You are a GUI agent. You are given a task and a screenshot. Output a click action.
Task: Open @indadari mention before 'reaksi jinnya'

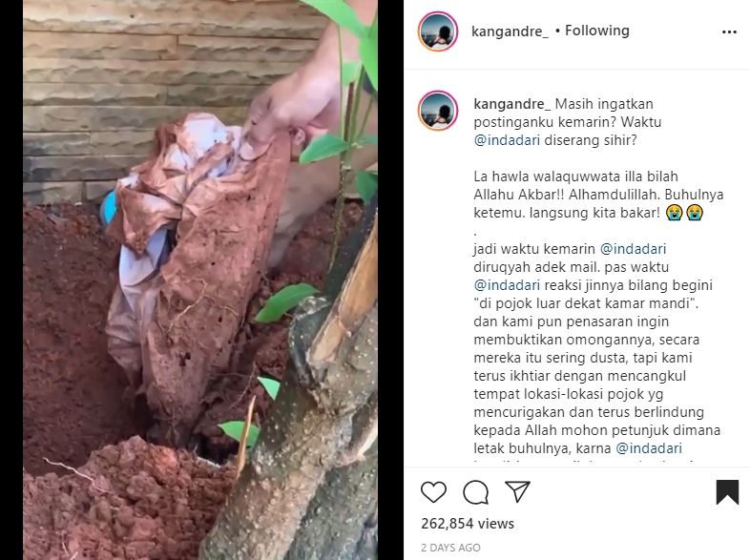pos(507,285)
